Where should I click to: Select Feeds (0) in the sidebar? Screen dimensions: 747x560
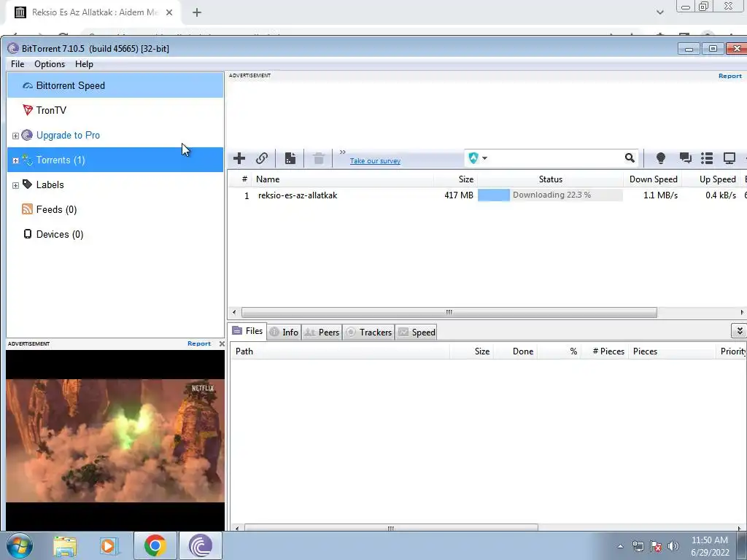(x=115, y=209)
